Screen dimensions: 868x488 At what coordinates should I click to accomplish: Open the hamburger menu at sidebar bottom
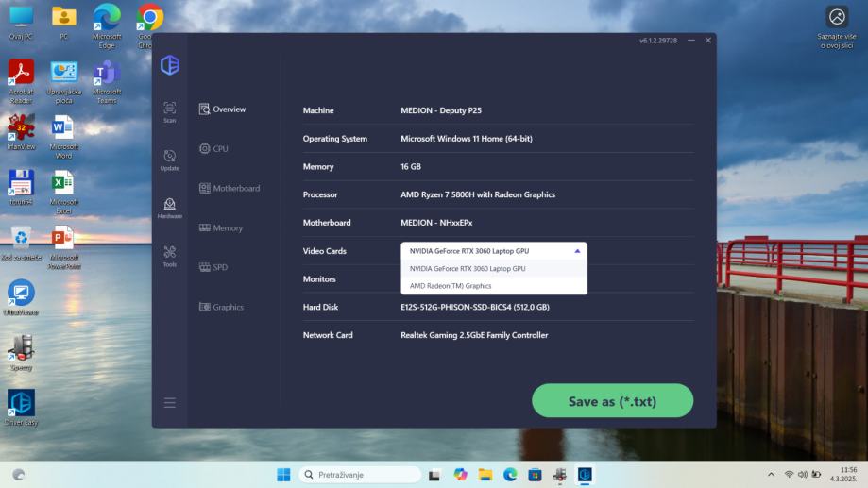169,402
